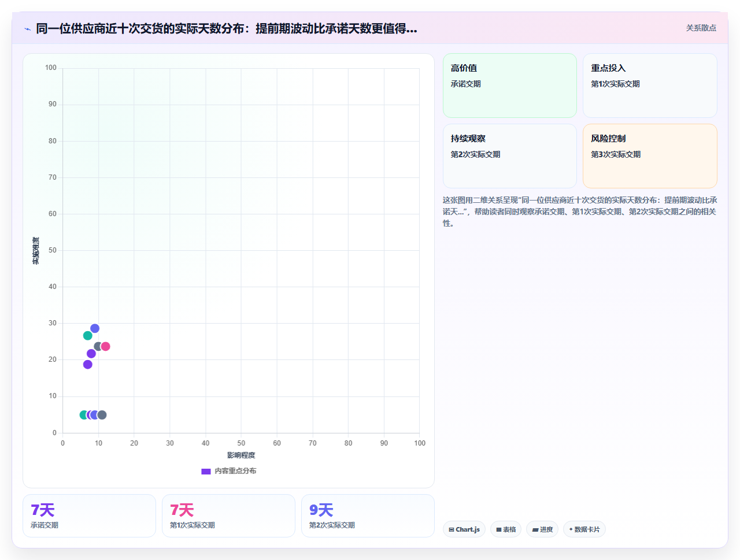
Task: Click the Chart.js chip label
Action: [468, 529]
